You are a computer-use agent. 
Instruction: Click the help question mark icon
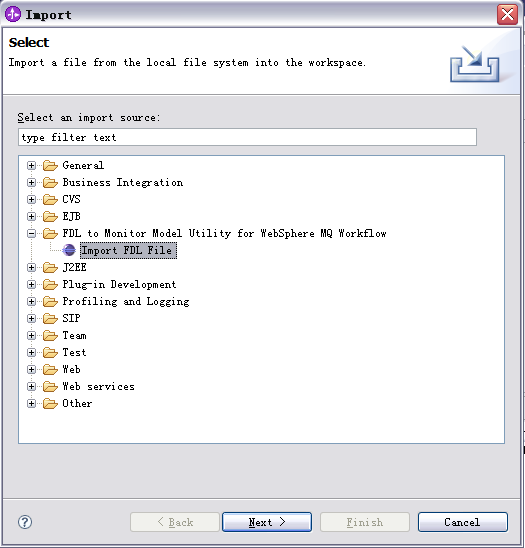coord(25,522)
